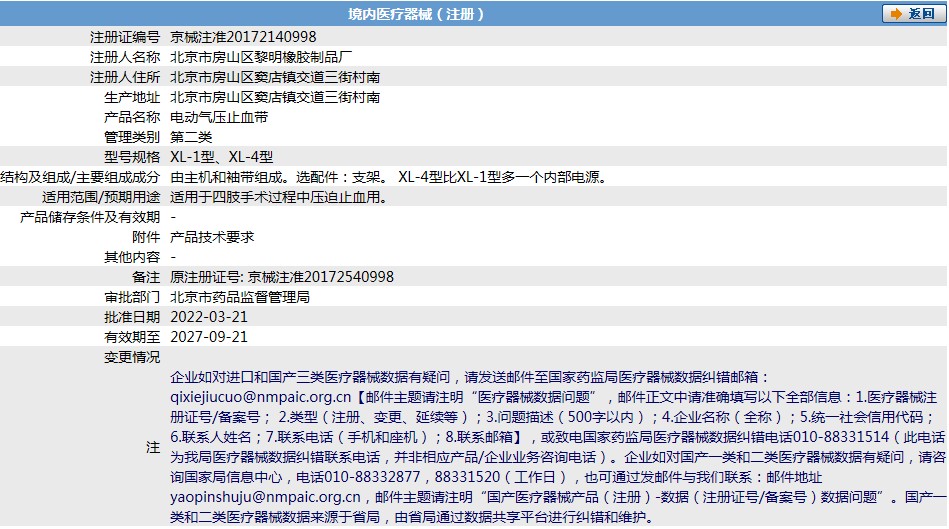Screen dimensions: 949x529
Task: Click the 结构及组成 description text
Action: [388, 177]
